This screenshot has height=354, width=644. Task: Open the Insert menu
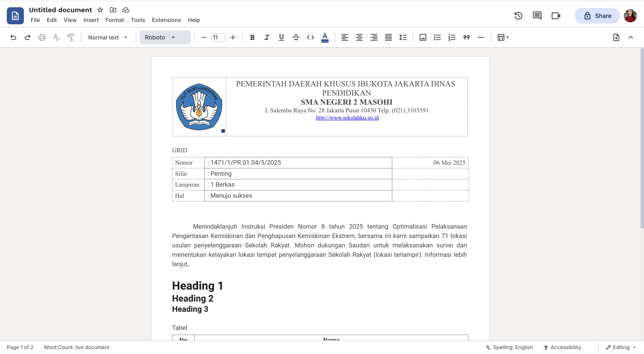click(91, 20)
